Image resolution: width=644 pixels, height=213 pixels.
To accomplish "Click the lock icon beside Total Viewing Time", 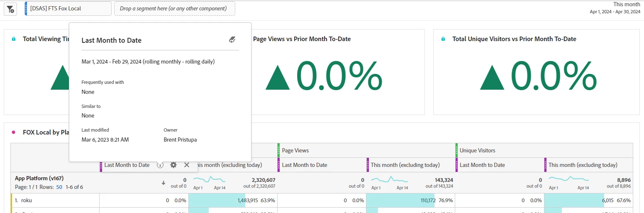I will 14,39.
